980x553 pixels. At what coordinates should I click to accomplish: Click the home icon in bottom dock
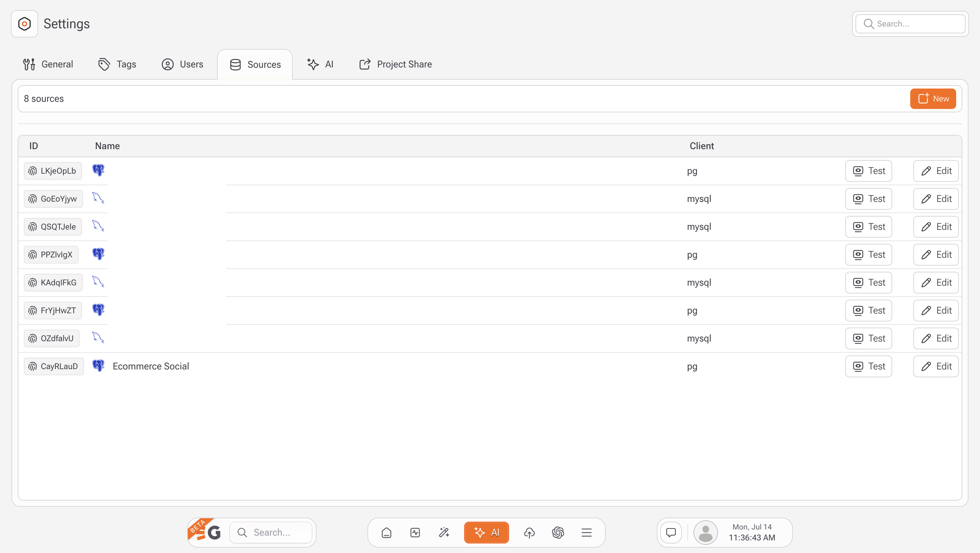(387, 533)
